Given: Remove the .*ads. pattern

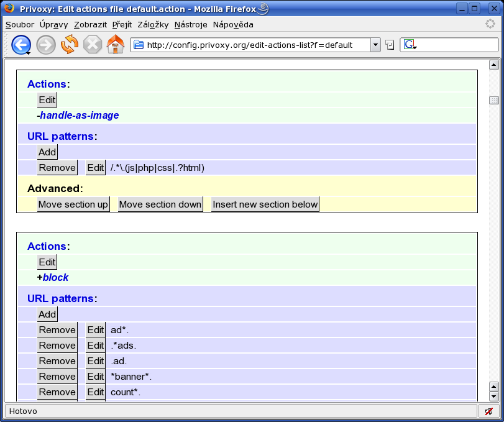Looking at the screenshot, I should coord(57,346).
